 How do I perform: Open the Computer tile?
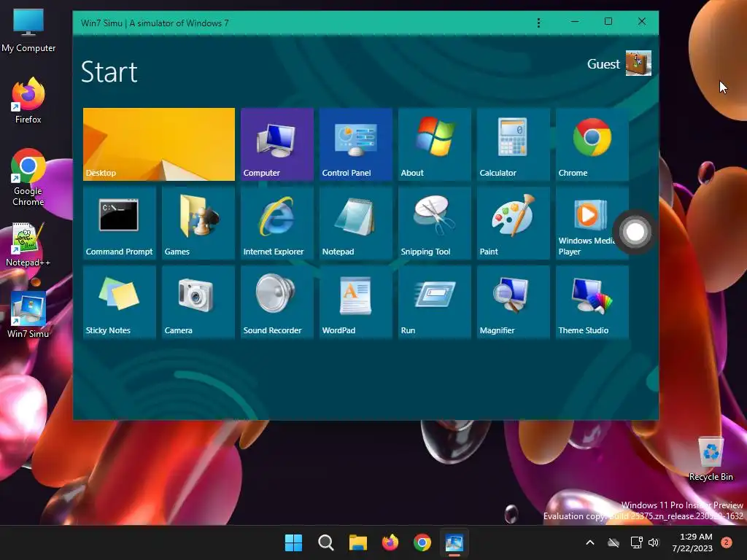click(276, 144)
